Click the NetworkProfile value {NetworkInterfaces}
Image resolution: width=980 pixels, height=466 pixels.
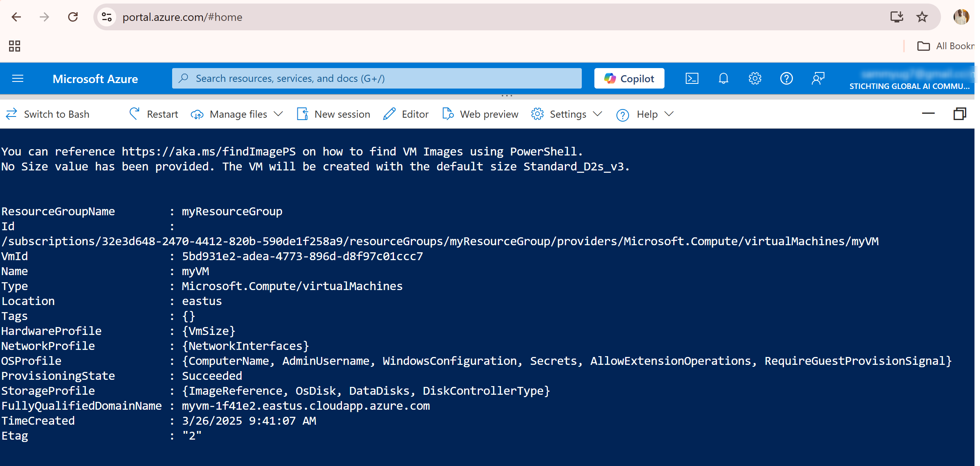point(245,346)
